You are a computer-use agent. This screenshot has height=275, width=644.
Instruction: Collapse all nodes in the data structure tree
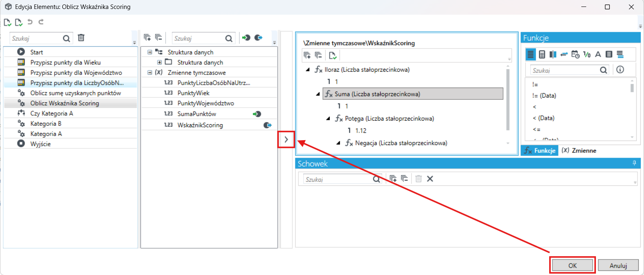[x=158, y=38]
